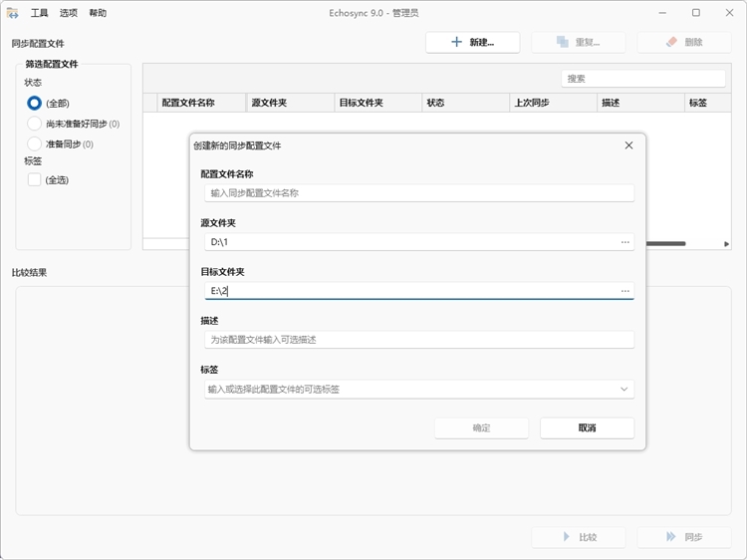The image size is (747, 560).
Task: Close the Echosync main window
Action: pyautogui.click(x=729, y=13)
